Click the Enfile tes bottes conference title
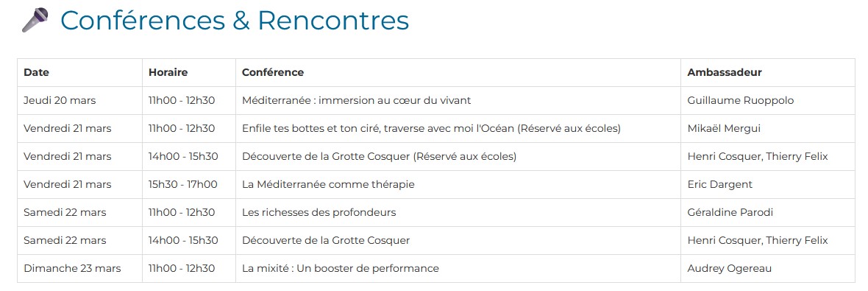This screenshot has height=291, width=868. [x=431, y=128]
